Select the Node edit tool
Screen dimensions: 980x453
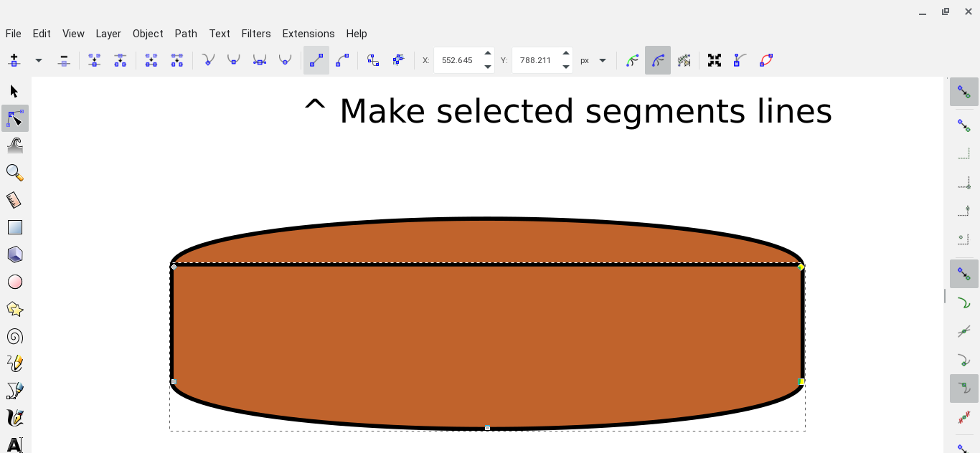(x=15, y=118)
